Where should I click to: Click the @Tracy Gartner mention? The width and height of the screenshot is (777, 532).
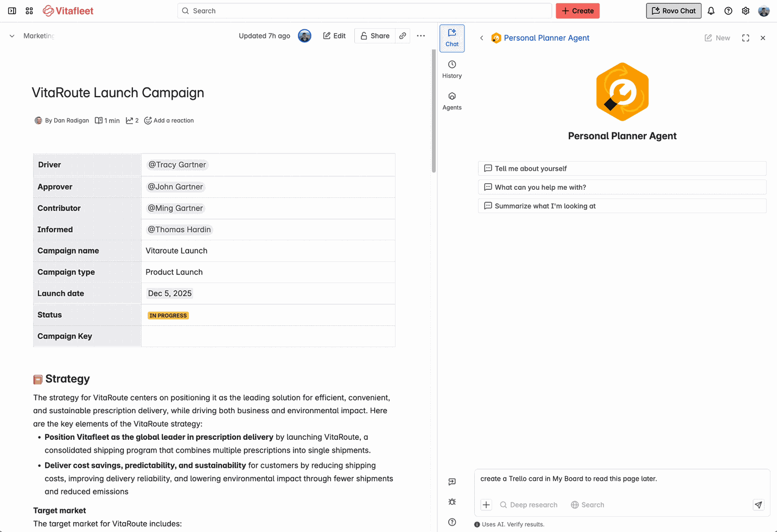point(177,165)
